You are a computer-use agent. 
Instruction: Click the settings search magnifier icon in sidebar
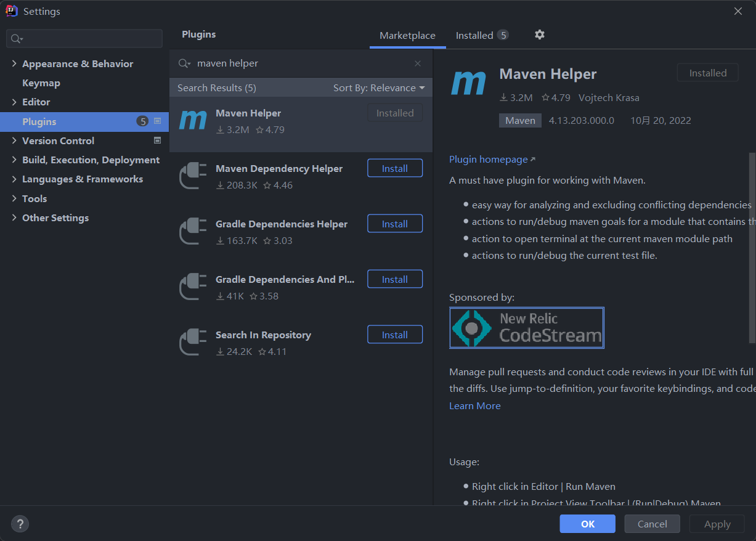(x=17, y=39)
